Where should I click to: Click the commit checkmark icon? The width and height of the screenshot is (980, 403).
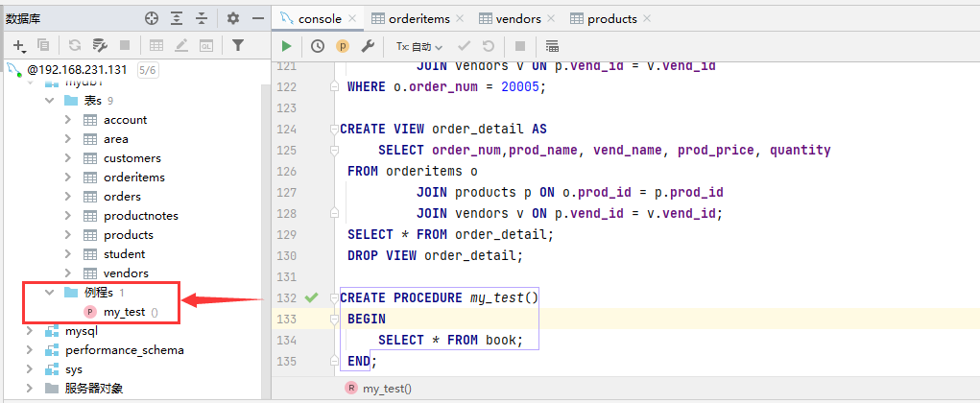click(x=464, y=46)
